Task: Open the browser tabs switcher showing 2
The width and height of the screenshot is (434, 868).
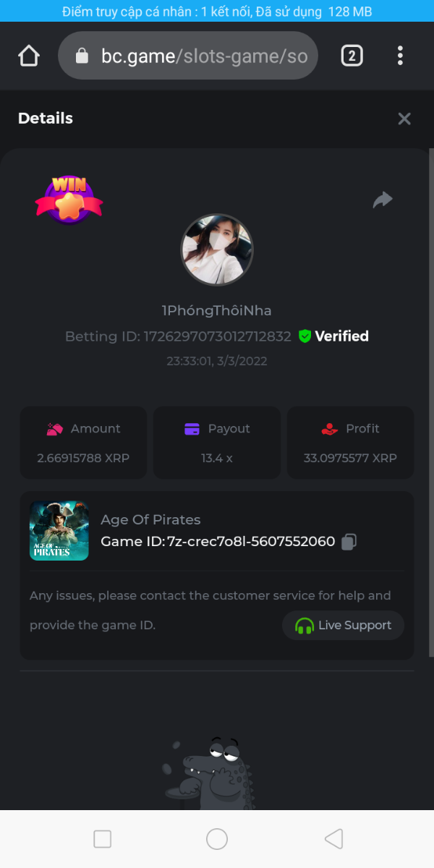Action: [x=352, y=56]
